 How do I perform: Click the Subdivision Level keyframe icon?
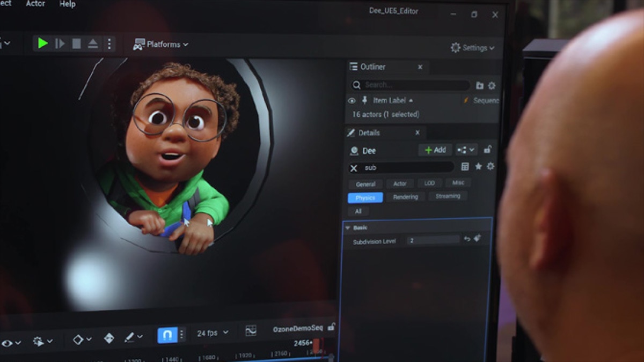[478, 238]
